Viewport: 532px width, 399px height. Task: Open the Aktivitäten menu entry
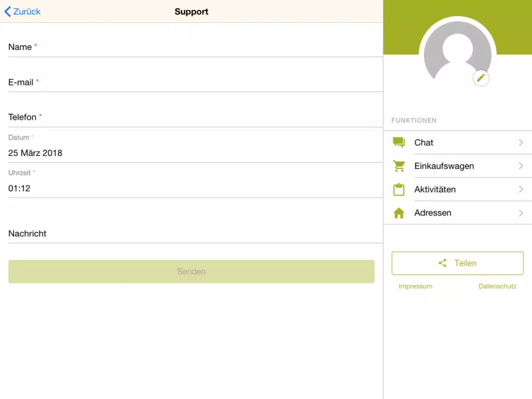[x=458, y=189]
